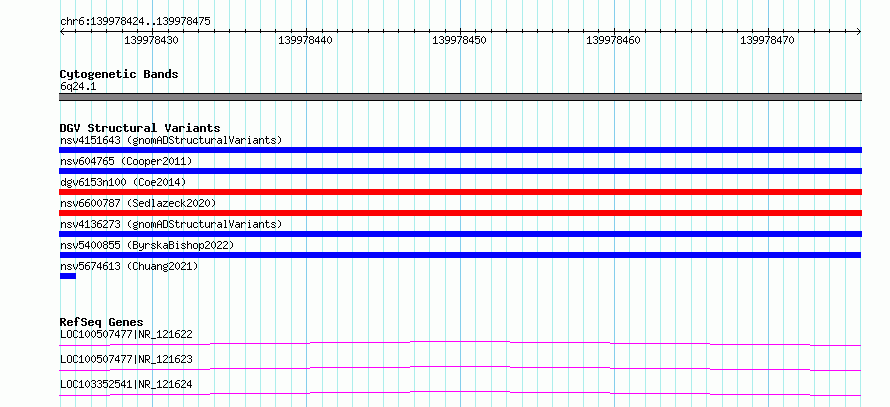890x407 pixels.
Task: Select the nsv4136273 (gnomADStructuralVariants) label
Action: tap(171, 224)
